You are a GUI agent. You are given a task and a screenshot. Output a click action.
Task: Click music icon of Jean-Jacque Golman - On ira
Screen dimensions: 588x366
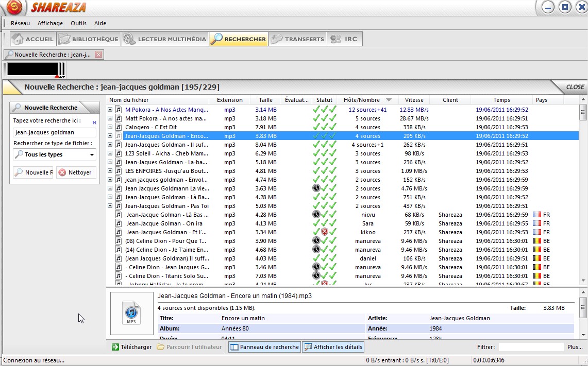coord(119,223)
